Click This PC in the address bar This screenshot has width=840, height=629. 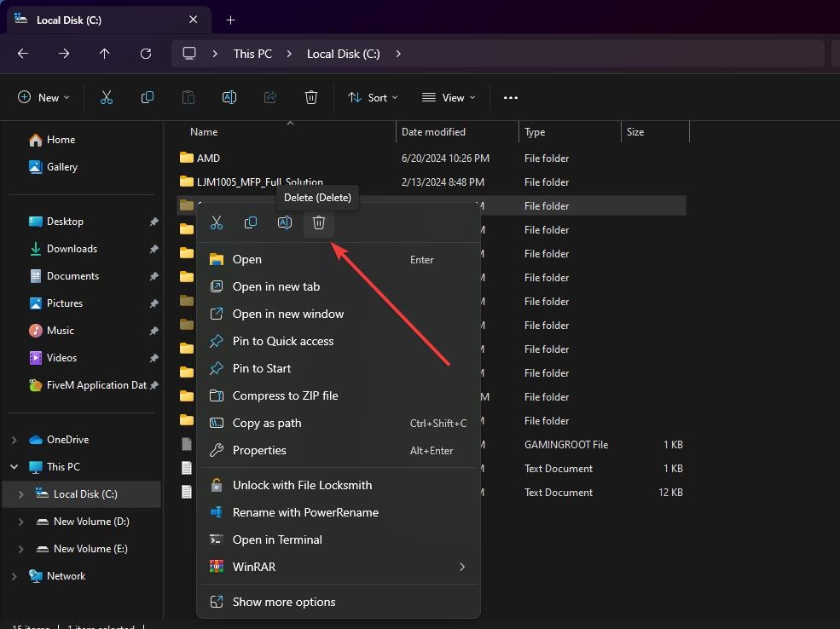pyautogui.click(x=252, y=54)
